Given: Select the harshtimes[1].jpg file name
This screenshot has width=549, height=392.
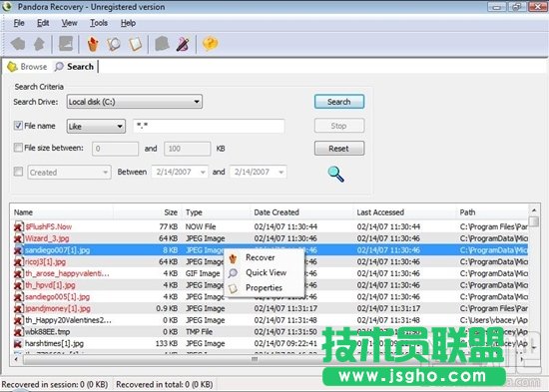Looking at the screenshot, I should point(54,344).
